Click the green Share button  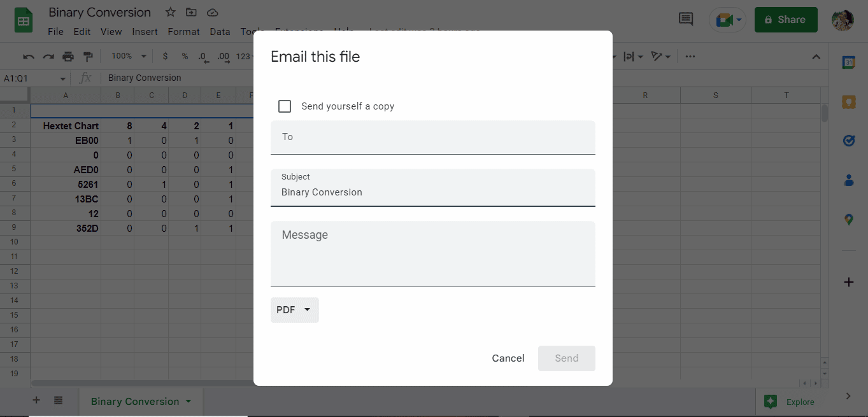pyautogui.click(x=785, y=20)
